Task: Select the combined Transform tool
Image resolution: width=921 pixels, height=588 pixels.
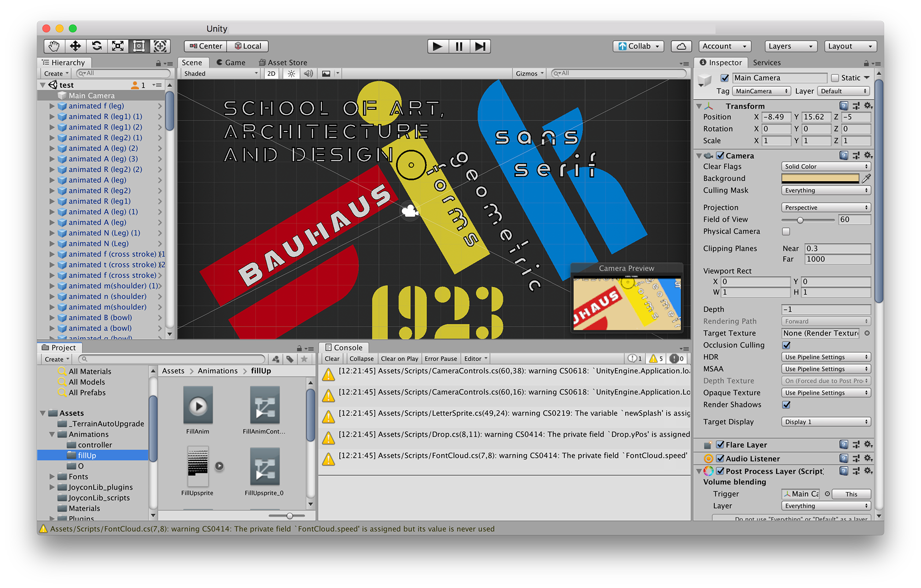Action: (160, 46)
